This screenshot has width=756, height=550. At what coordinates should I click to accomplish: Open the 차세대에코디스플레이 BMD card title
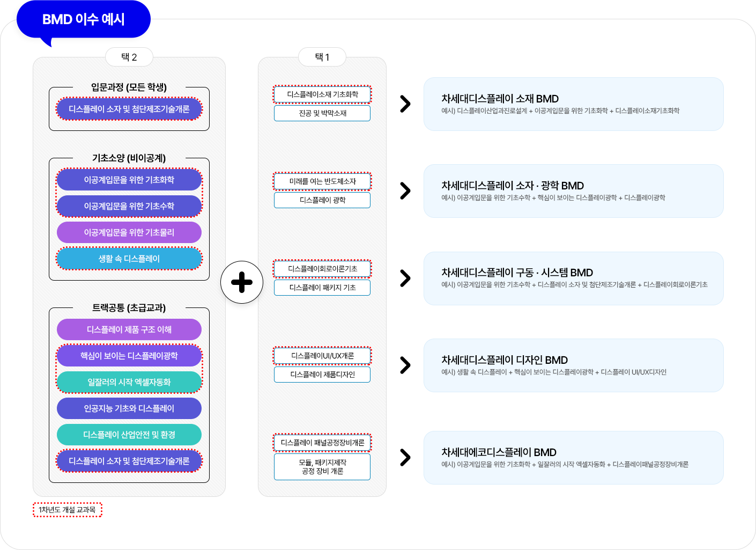coord(499,452)
